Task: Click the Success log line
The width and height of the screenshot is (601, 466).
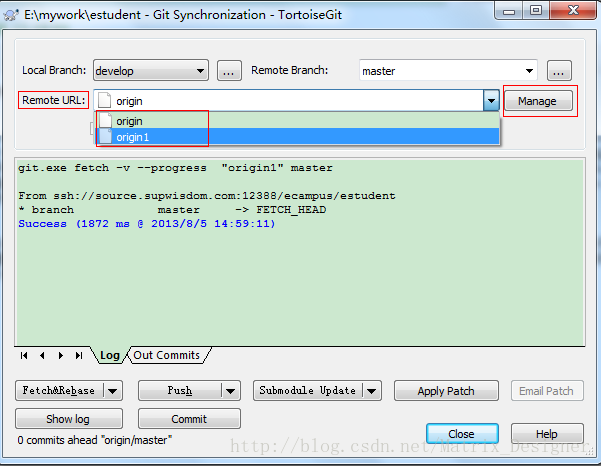Action: point(146,224)
